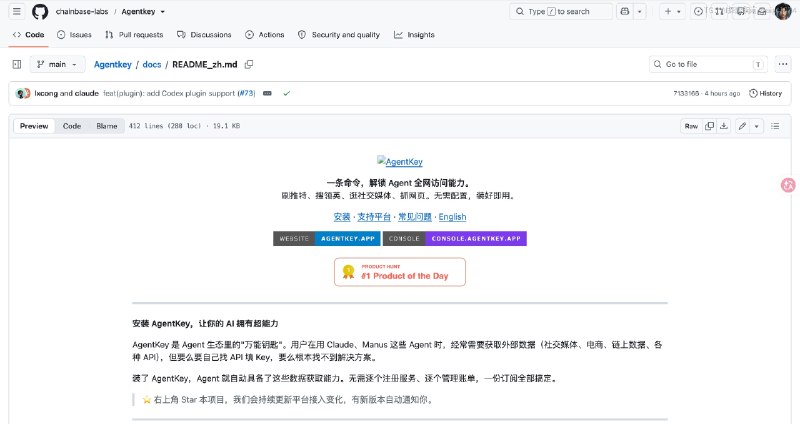Image resolution: width=800 pixels, height=424 pixels.
Task: Open the notifications inbox icon
Action: pyautogui.click(x=761, y=11)
